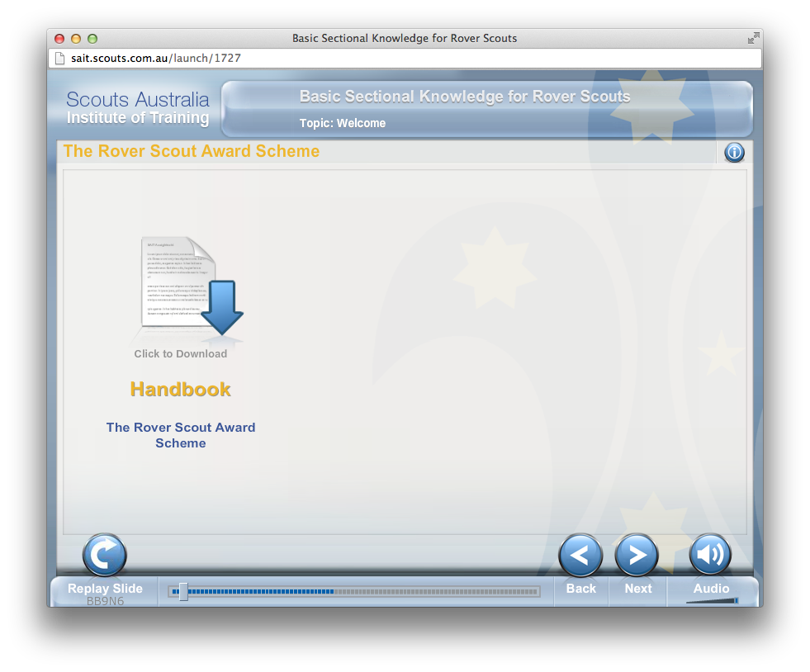
Task: Click the "Topic: Welcome" text
Action: [x=343, y=123]
